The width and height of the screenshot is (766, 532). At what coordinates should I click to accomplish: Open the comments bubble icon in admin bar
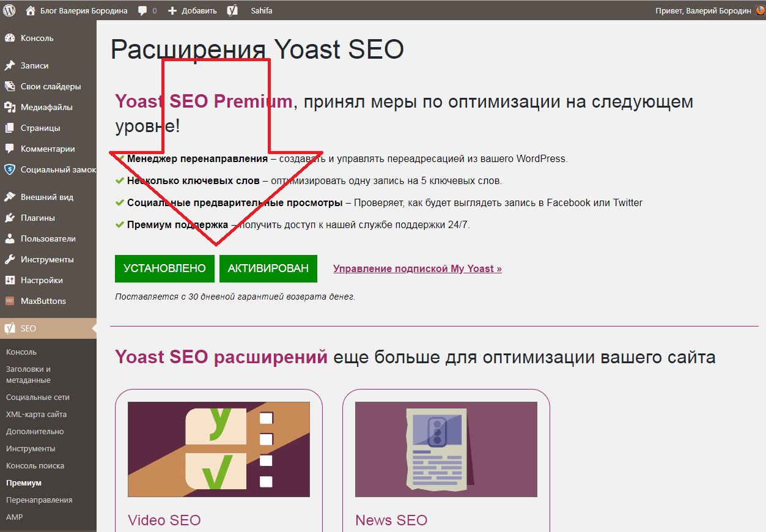tap(142, 11)
